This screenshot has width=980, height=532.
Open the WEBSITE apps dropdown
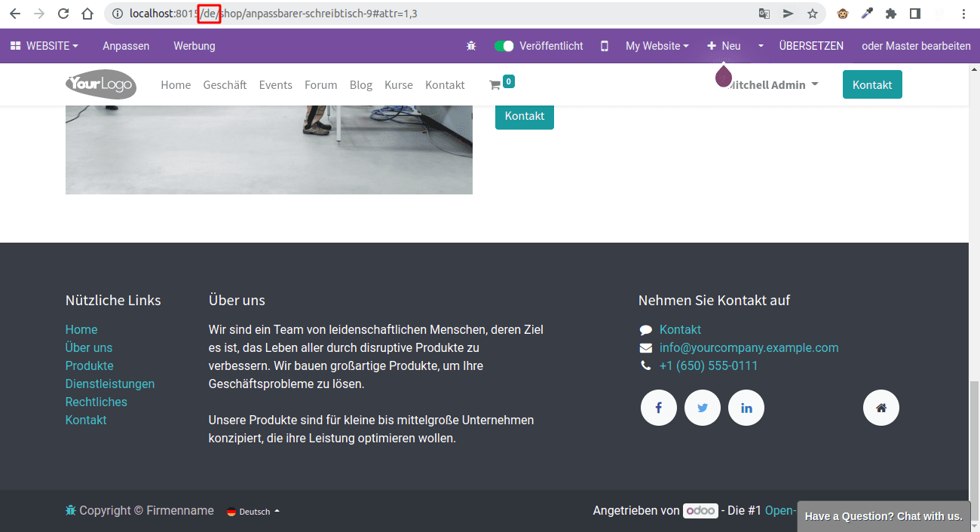[x=44, y=46]
